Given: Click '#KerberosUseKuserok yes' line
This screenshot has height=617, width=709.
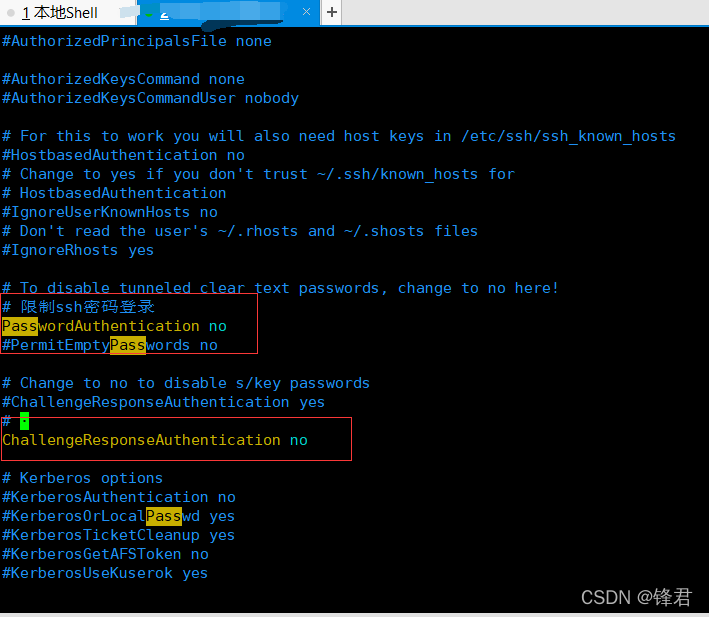Looking at the screenshot, I should click(105, 573).
